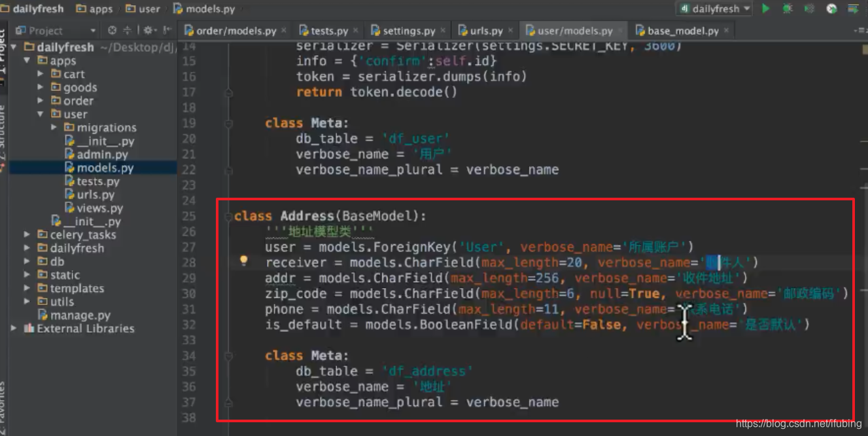This screenshot has width=868, height=436.
Task: Select tests.py in project tree
Action: (x=92, y=181)
